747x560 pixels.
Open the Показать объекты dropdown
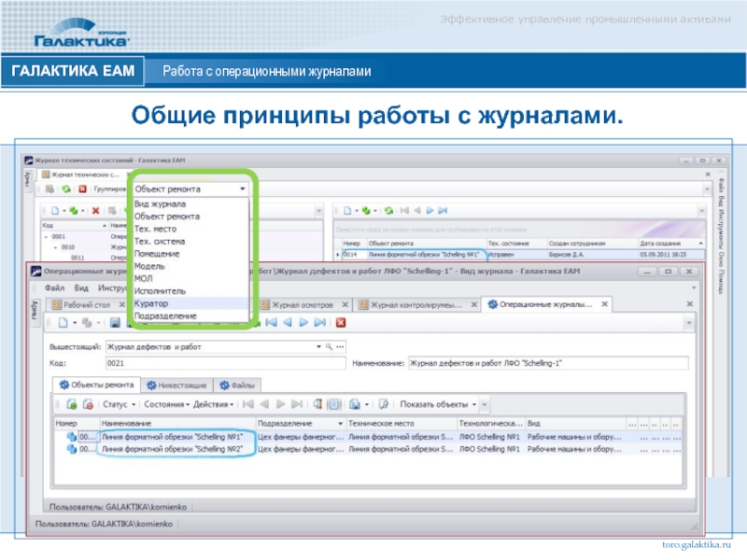coord(438,404)
